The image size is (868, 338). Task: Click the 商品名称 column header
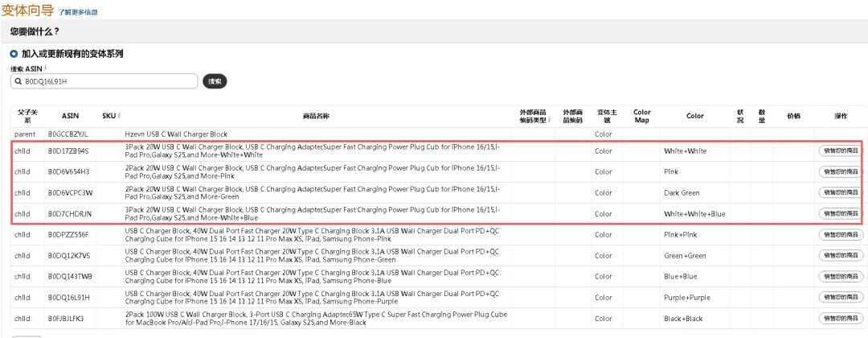coord(316,116)
